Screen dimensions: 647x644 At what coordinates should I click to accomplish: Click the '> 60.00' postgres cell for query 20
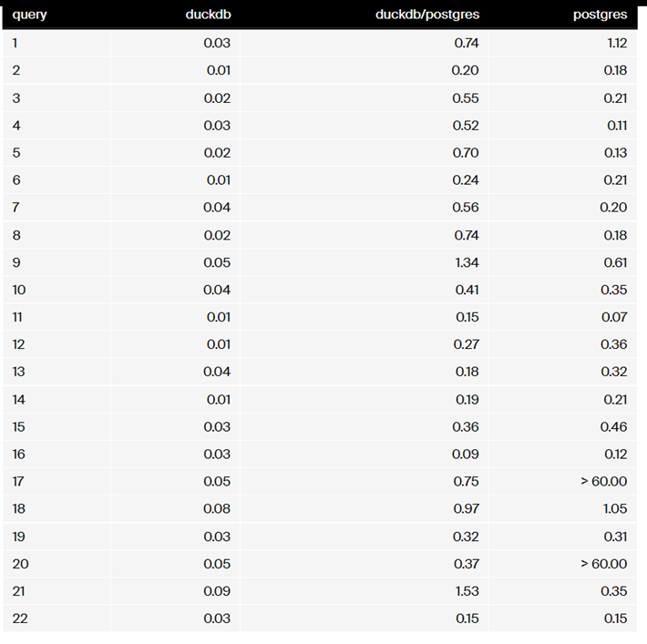pyautogui.click(x=603, y=564)
